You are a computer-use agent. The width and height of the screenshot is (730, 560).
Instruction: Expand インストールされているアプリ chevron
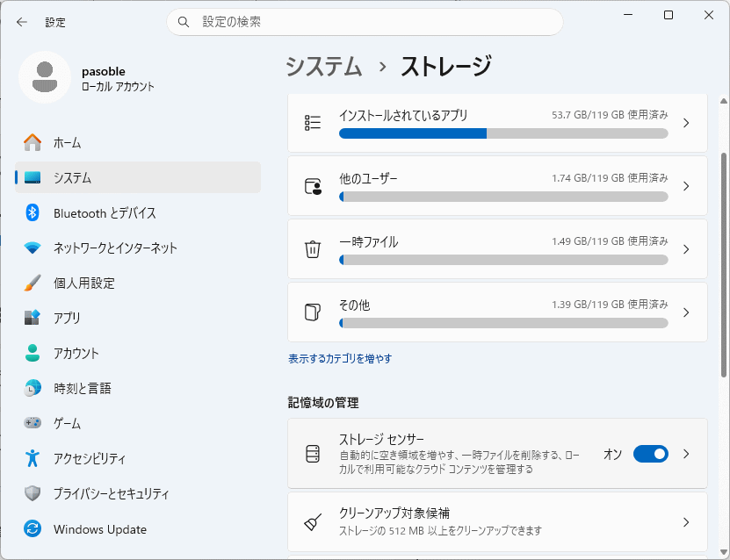click(x=686, y=123)
